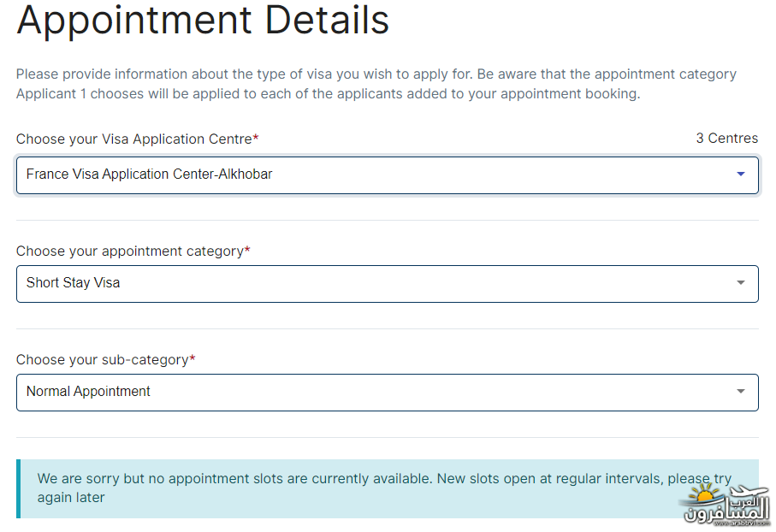Click the 3 Centres counter text
This screenshot has height=532, width=776.
pyautogui.click(x=726, y=138)
